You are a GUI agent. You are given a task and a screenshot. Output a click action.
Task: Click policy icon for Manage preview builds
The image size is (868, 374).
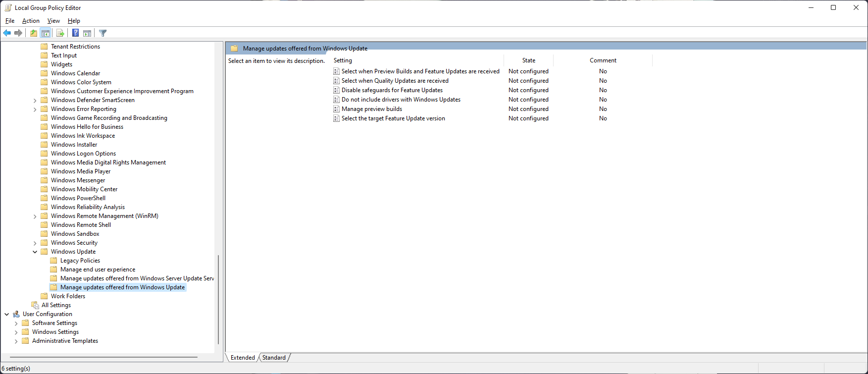pos(336,109)
